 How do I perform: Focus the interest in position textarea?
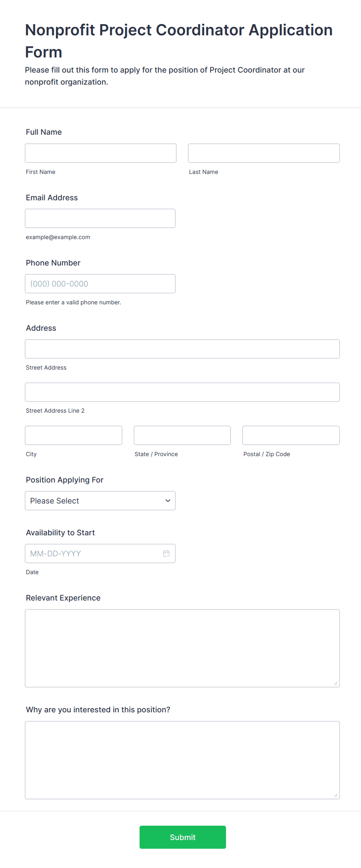[x=182, y=760]
